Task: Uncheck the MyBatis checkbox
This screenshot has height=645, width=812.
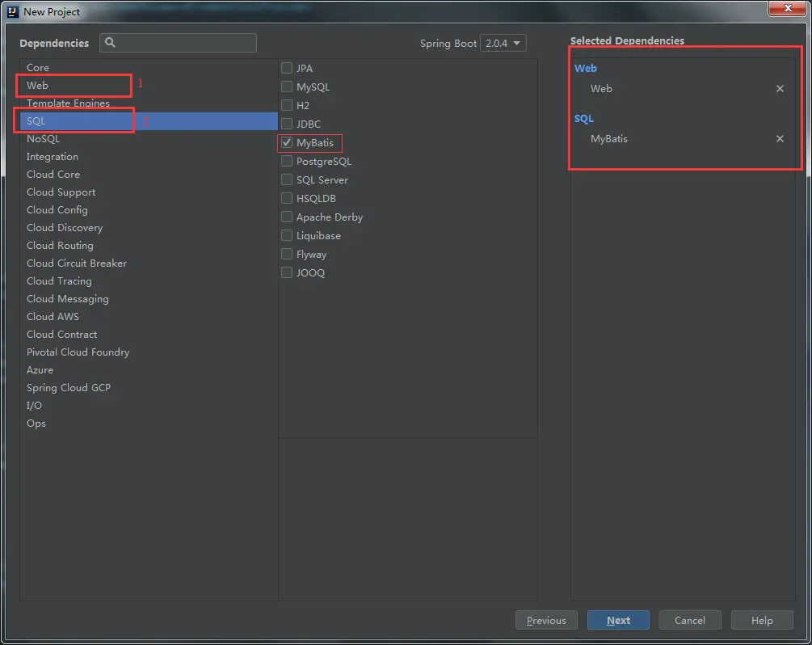Action: click(x=287, y=142)
